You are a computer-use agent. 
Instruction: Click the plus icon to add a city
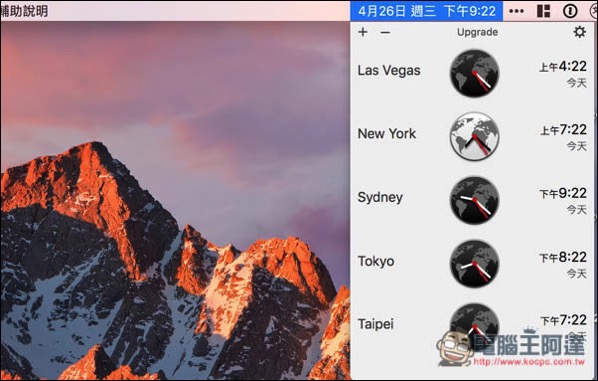coord(363,32)
